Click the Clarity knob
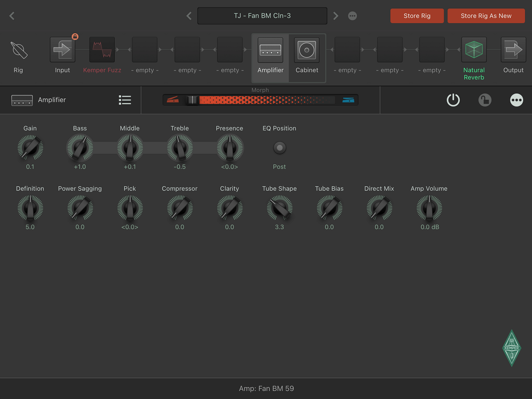Image resolution: width=532 pixels, height=399 pixels. [x=230, y=208]
